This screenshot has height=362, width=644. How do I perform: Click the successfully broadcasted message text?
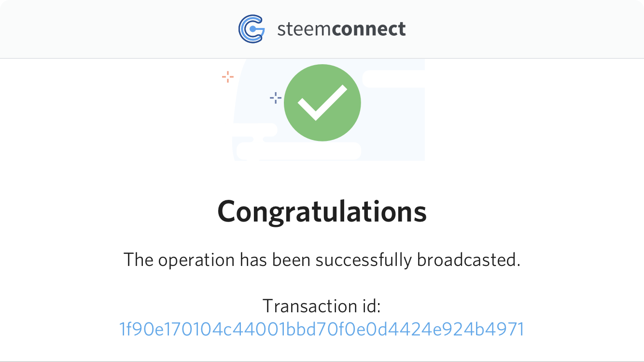[322, 260]
